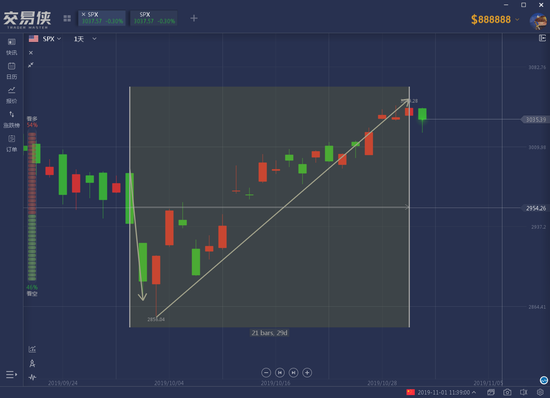Select the drawing compass tool icon

pyautogui.click(x=32, y=363)
